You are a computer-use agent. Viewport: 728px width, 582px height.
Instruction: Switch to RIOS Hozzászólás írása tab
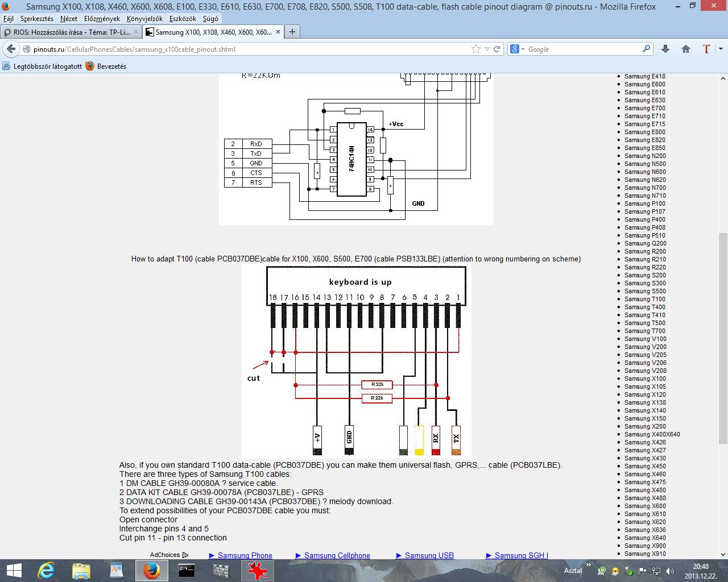[x=71, y=32]
